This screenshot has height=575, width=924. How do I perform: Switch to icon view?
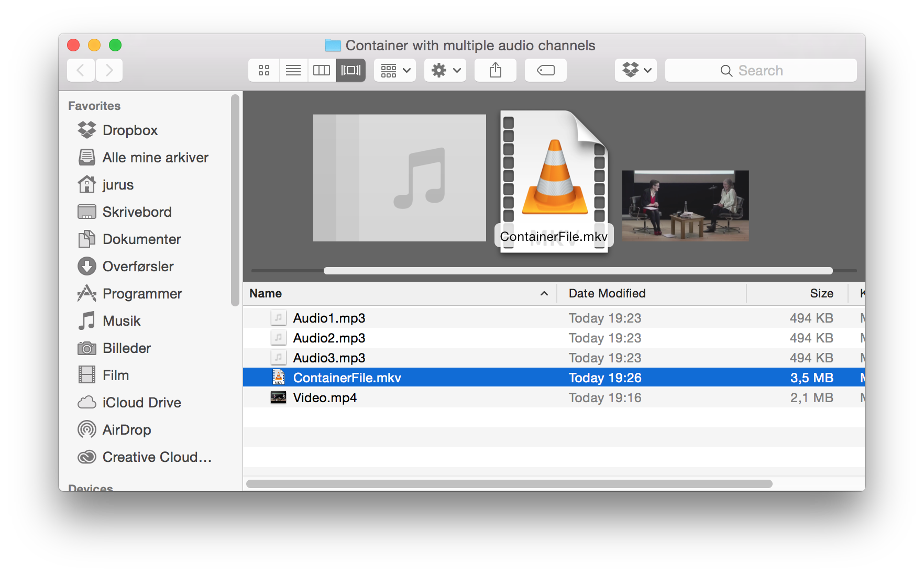264,70
